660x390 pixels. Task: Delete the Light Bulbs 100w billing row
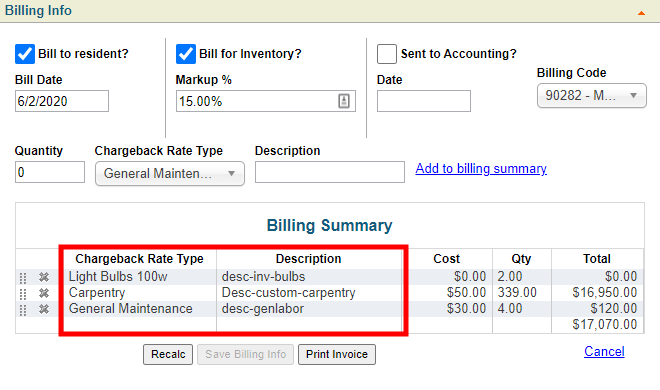click(x=44, y=277)
